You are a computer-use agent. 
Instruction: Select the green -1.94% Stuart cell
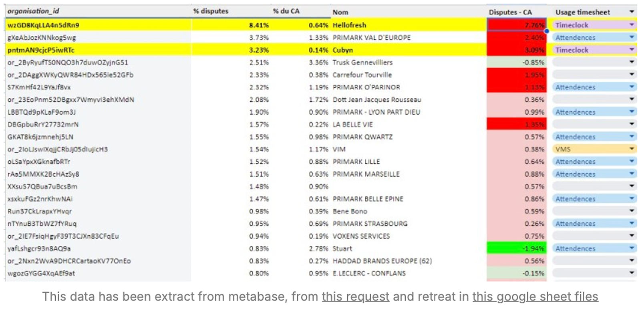click(x=517, y=248)
